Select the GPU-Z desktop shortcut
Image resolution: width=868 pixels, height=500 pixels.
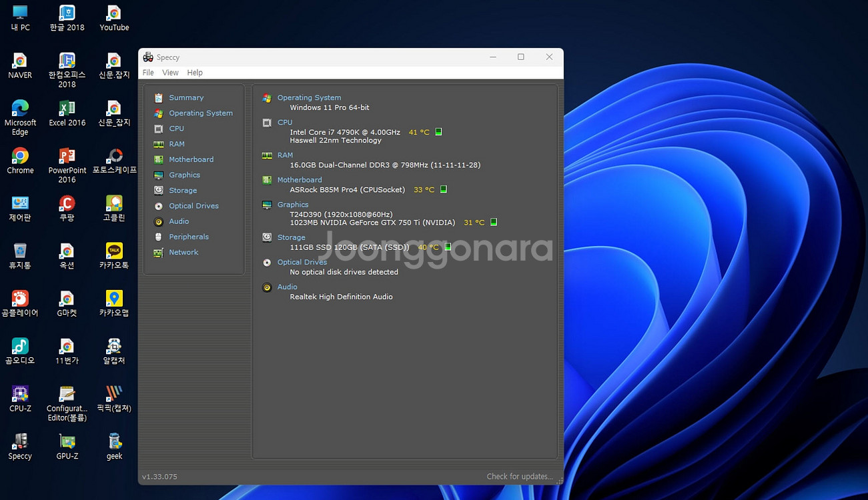(x=67, y=446)
